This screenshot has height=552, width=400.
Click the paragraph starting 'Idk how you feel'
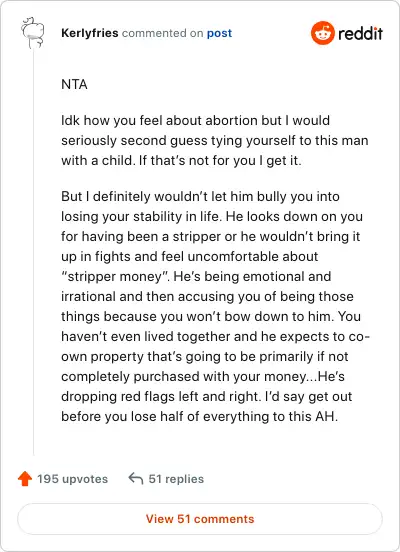(x=215, y=140)
